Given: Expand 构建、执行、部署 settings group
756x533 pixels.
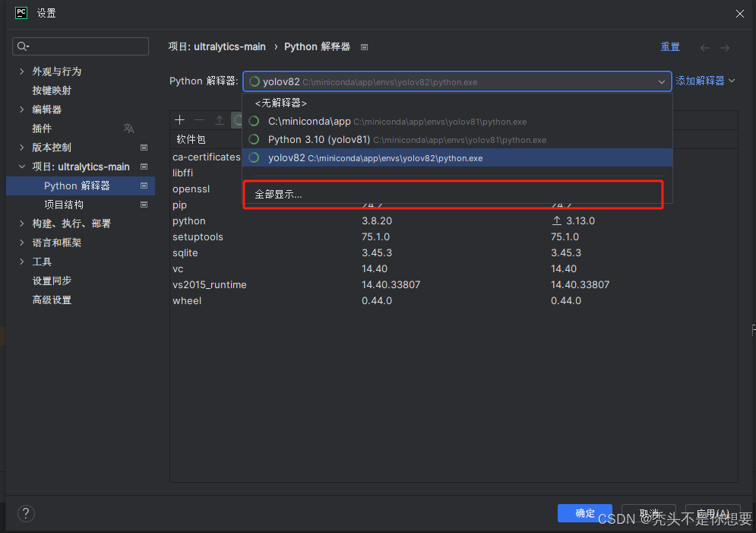Looking at the screenshot, I should [22, 224].
